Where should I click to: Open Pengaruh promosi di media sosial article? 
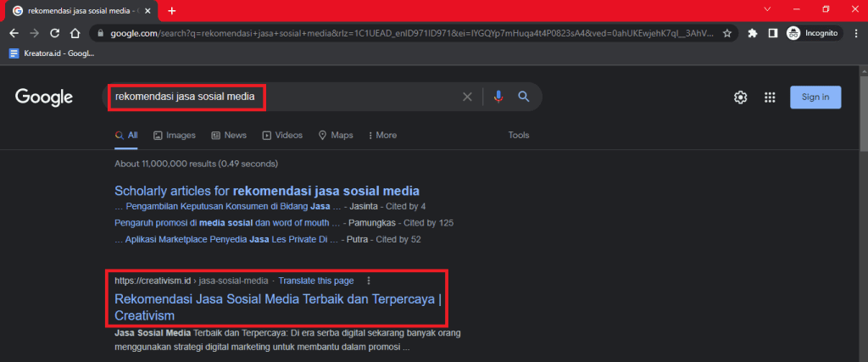[x=227, y=223]
